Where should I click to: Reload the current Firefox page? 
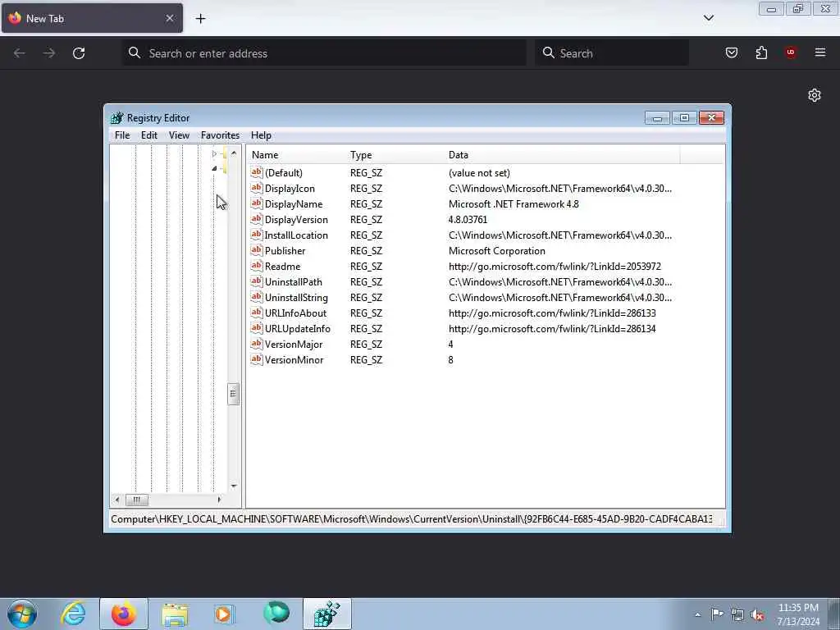[x=79, y=53]
